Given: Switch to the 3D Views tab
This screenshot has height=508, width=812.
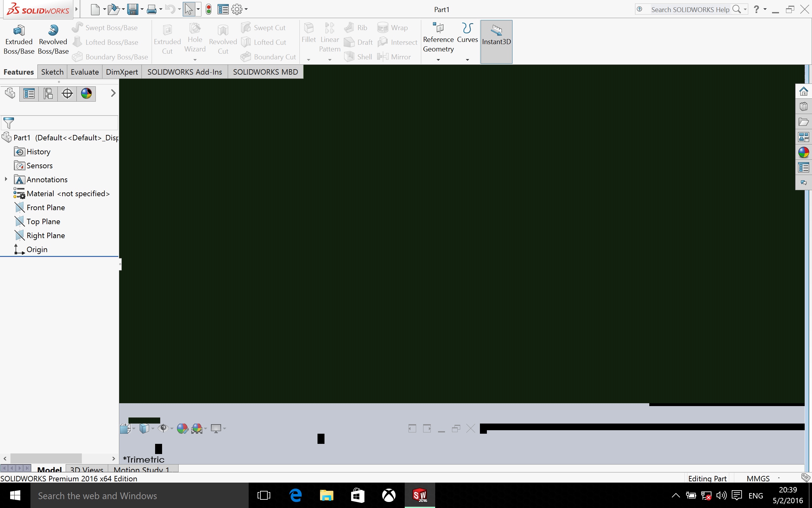Looking at the screenshot, I should point(87,469).
